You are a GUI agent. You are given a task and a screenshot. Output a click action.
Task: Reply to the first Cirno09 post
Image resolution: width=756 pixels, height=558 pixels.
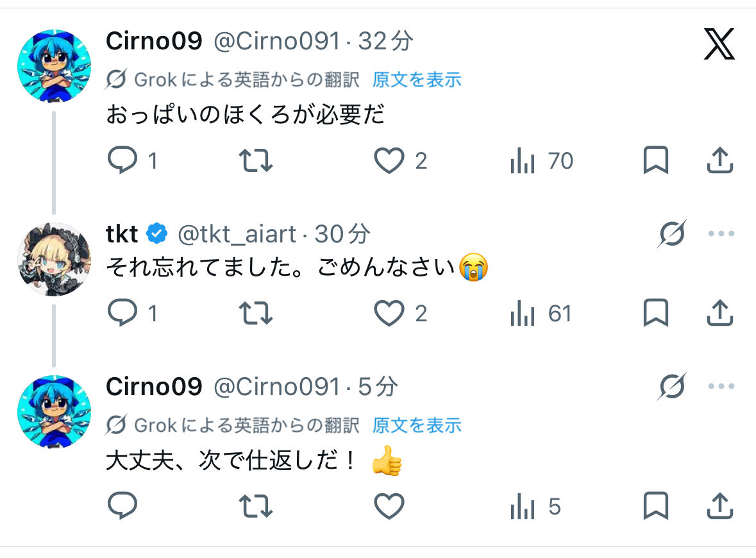(122, 160)
